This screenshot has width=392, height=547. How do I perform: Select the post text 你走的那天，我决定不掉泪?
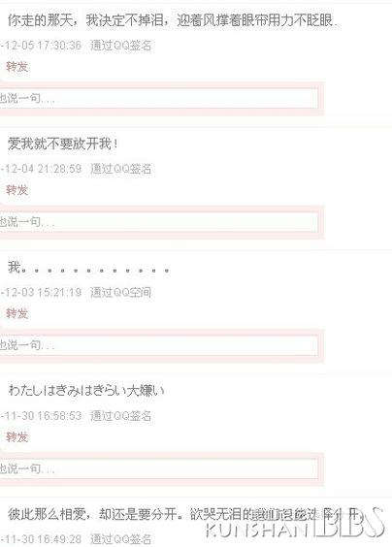85,20
